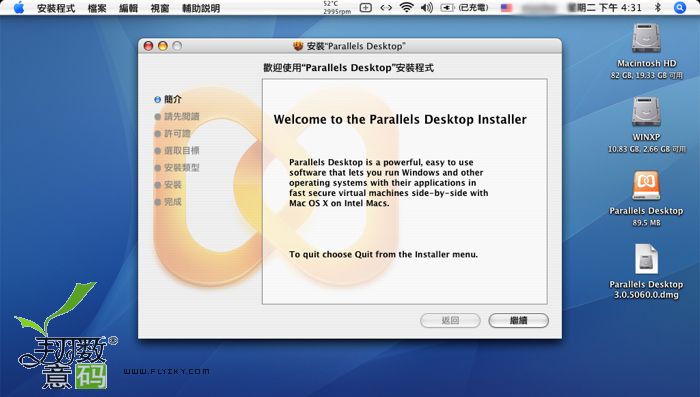This screenshot has width=700, height=397.
Task: Select the 完成 step in sidebar
Action: tap(168, 202)
